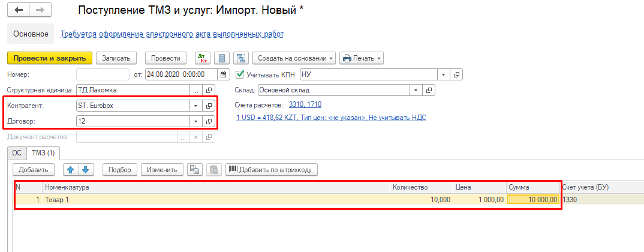The height and width of the screenshot is (252, 644).
Task: Select the account cell 1330
Action: pos(602,199)
